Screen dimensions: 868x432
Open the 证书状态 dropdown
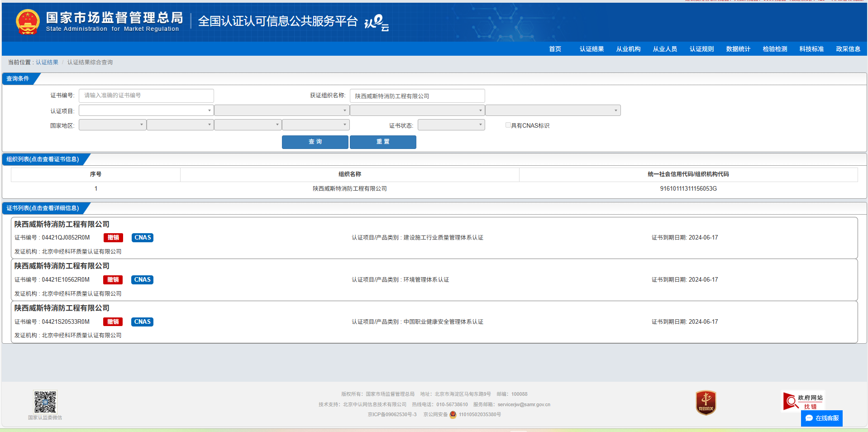point(451,125)
